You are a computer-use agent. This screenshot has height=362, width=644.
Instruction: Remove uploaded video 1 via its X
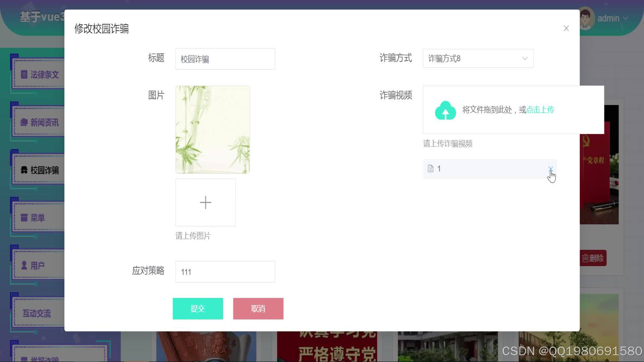point(550,169)
